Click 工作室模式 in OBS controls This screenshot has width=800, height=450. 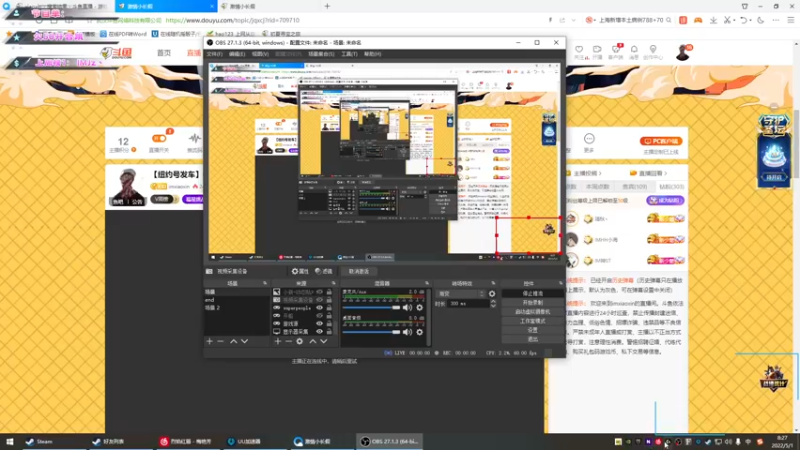533,321
